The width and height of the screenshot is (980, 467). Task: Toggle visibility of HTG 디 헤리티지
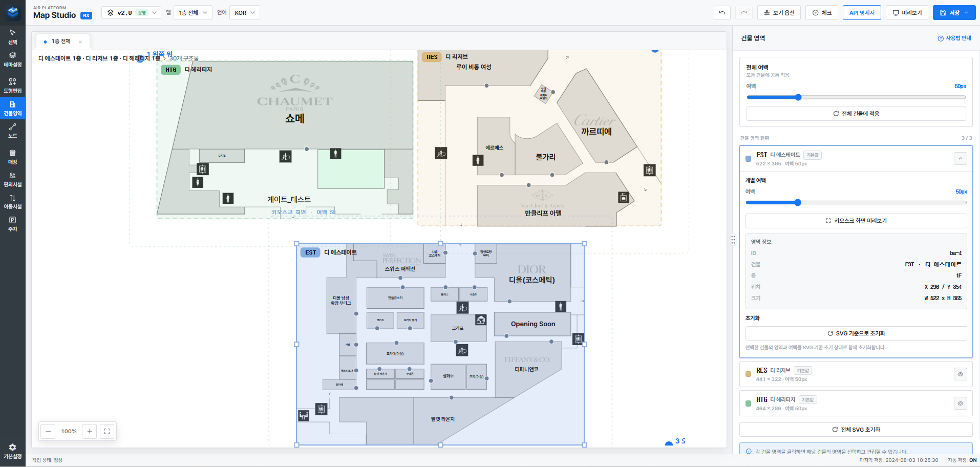[x=961, y=404]
